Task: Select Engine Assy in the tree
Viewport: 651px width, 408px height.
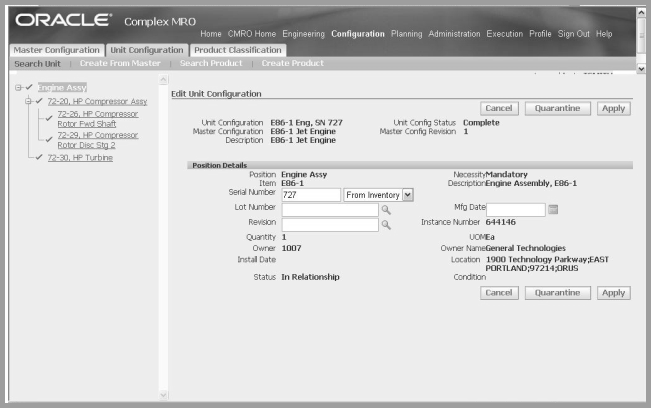Action: pos(62,88)
